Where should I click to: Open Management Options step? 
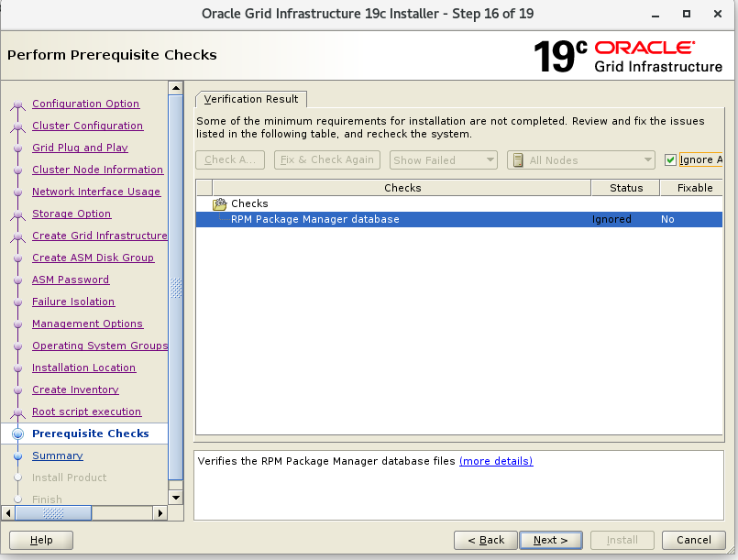point(87,324)
